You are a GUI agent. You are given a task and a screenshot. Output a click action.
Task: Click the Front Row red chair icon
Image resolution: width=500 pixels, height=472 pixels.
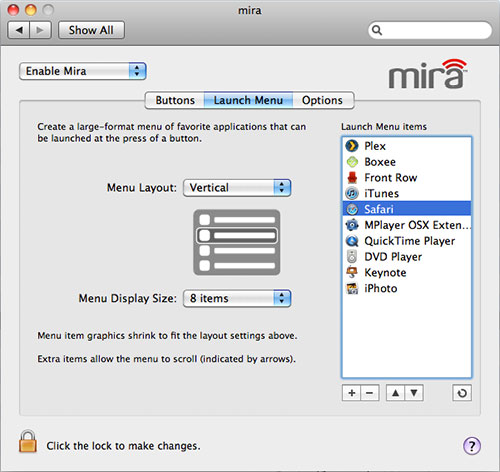pyautogui.click(x=352, y=177)
